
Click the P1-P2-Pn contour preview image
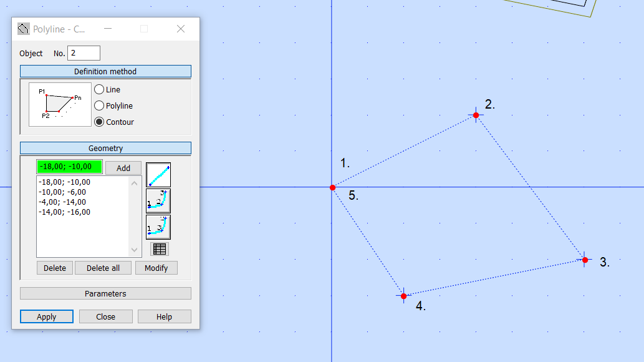tap(59, 104)
